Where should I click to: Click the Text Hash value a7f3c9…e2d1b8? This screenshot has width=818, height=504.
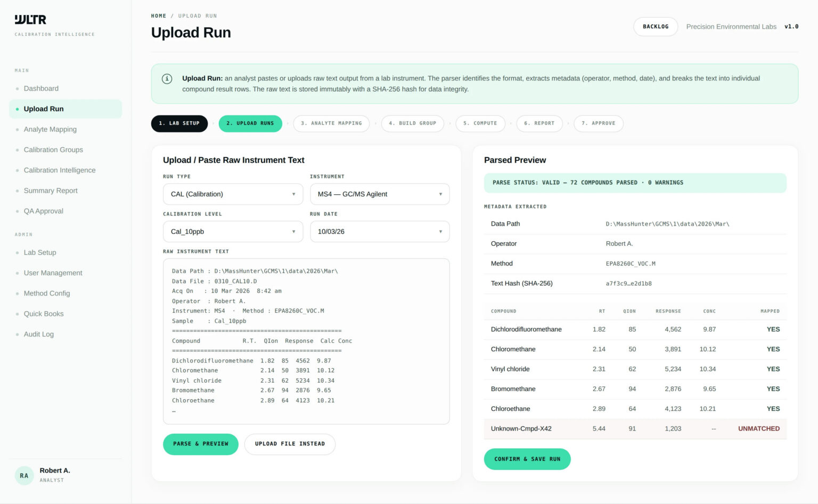pos(629,284)
